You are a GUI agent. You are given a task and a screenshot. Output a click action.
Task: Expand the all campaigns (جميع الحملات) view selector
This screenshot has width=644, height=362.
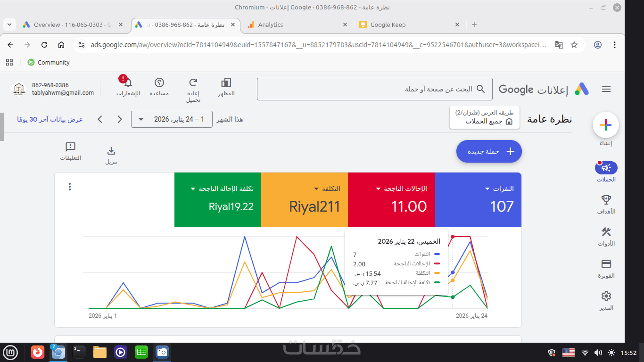(x=485, y=117)
